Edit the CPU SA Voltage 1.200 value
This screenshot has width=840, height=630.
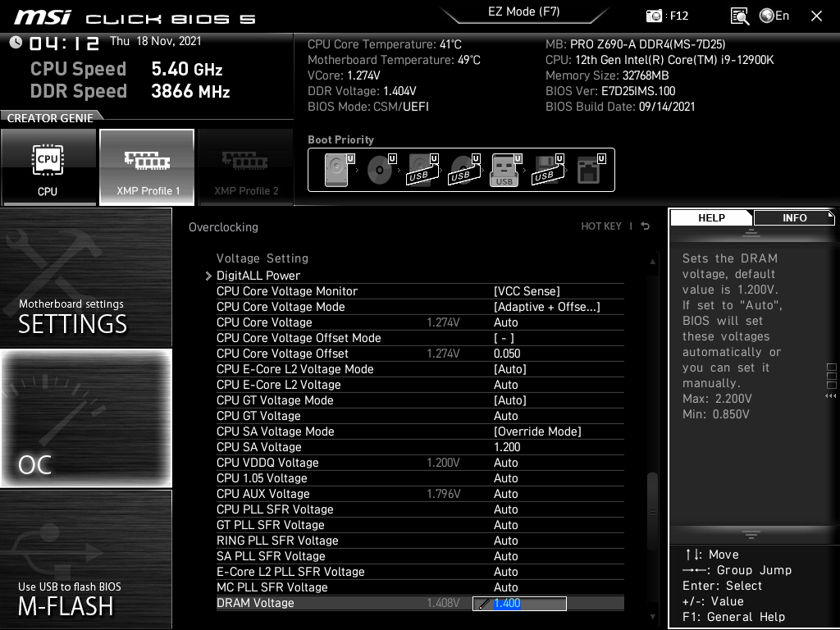click(507, 447)
